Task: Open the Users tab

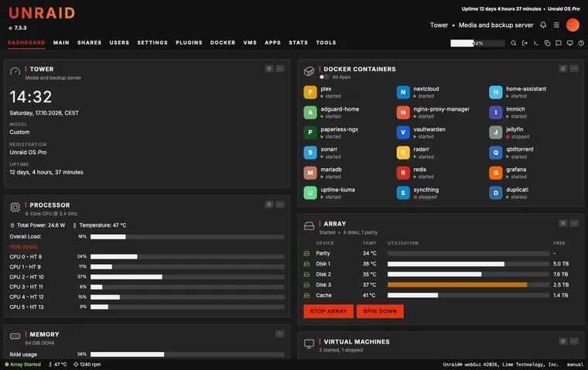Action: click(119, 43)
